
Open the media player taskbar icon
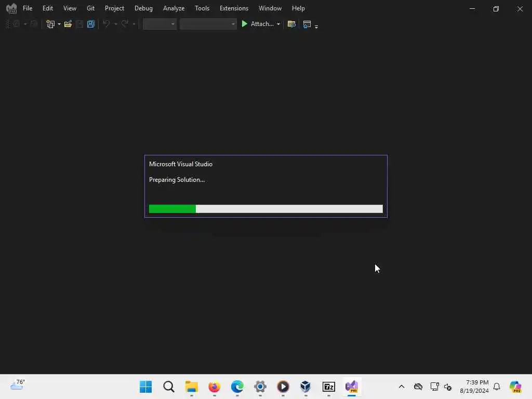(x=283, y=387)
